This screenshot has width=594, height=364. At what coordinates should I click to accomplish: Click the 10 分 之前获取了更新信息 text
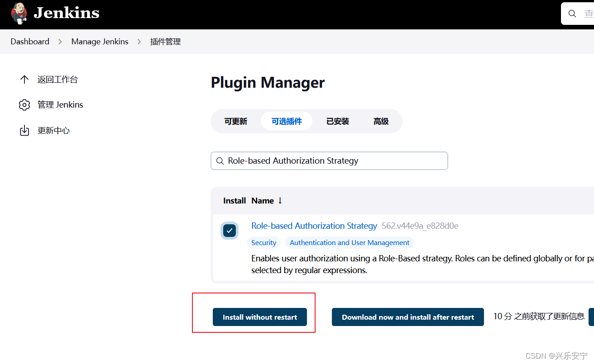click(x=539, y=317)
